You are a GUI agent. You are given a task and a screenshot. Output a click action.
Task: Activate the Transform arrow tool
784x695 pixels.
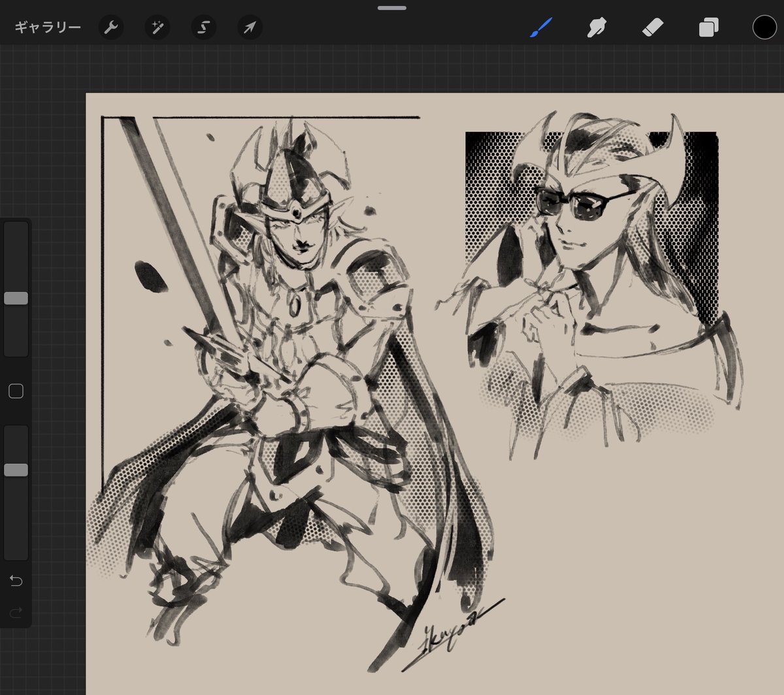pos(250,27)
